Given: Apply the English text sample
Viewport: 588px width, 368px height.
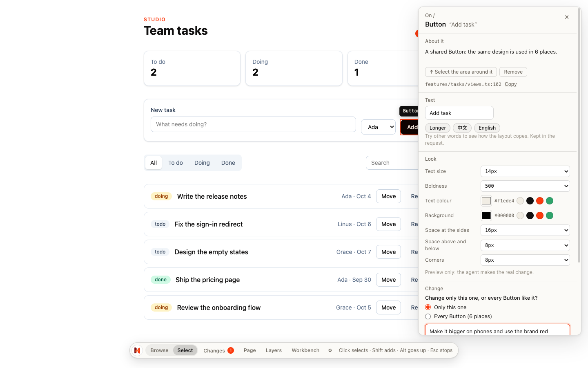Looking at the screenshot, I should (x=487, y=128).
